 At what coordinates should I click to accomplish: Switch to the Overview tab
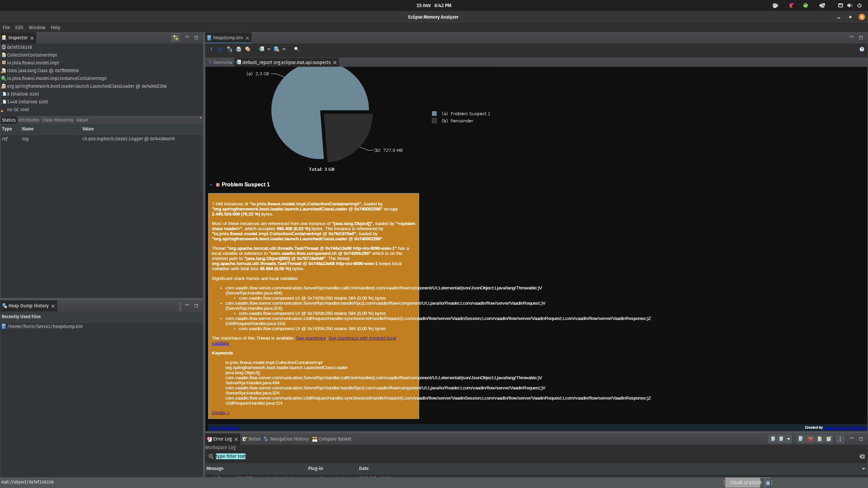click(220, 62)
